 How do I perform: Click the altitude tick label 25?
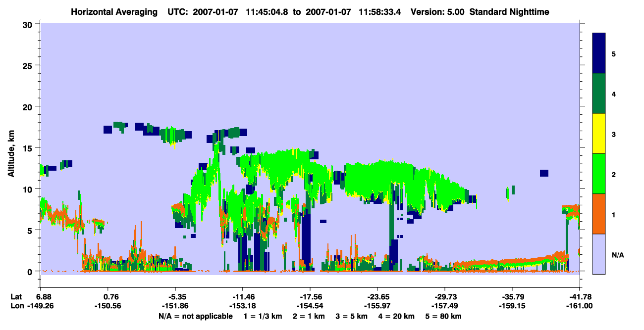(x=29, y=65)
